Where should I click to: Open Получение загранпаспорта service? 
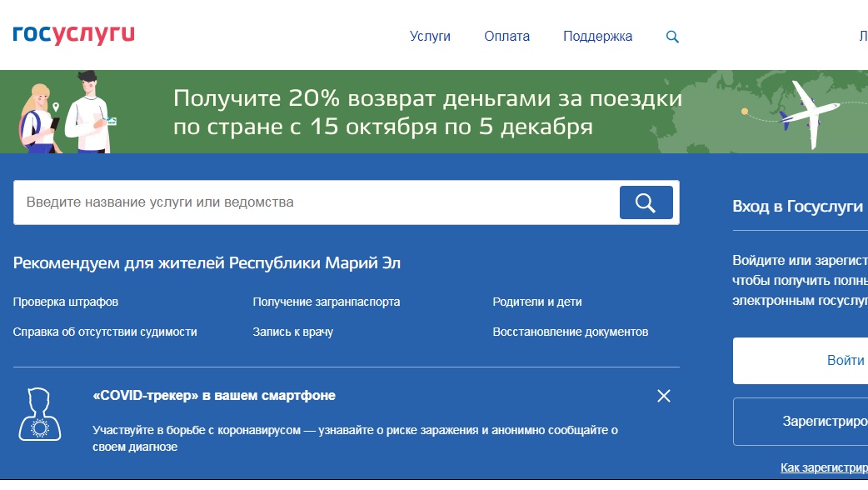[326, 302]
